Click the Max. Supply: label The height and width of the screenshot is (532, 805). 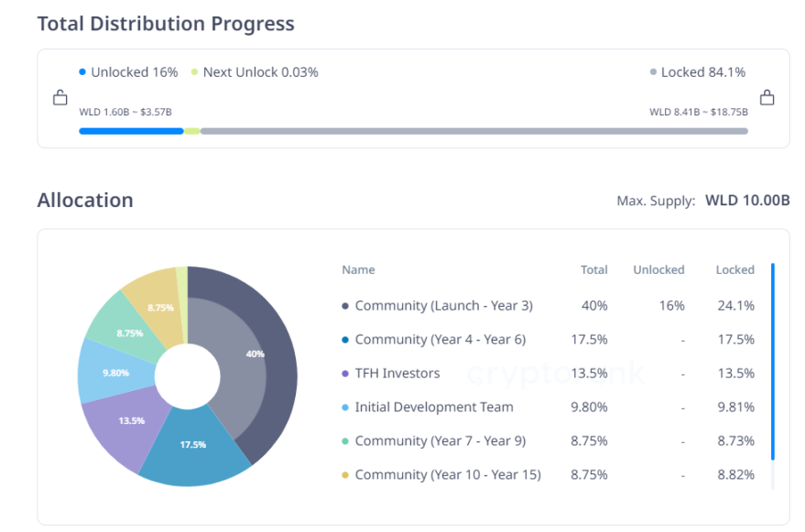(656, 201)
